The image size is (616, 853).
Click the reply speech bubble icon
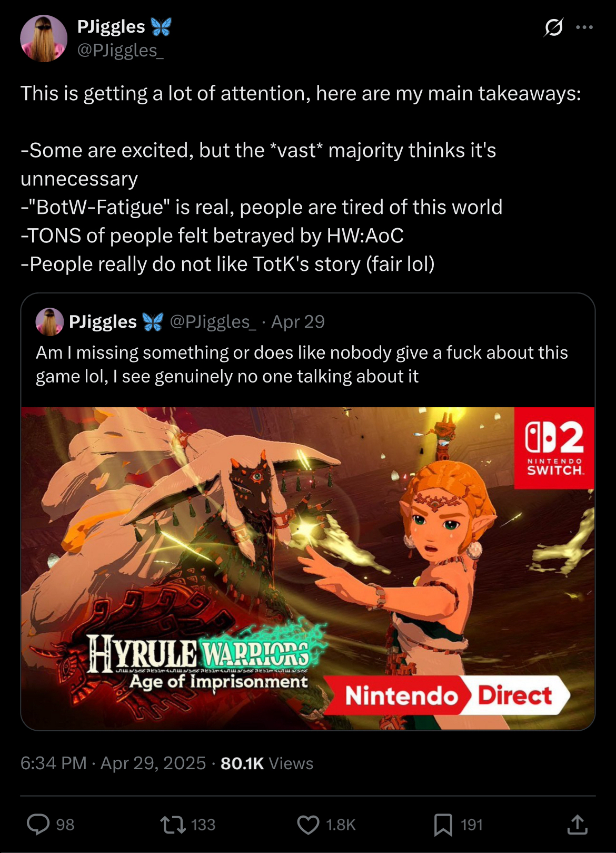click(38, 825)
